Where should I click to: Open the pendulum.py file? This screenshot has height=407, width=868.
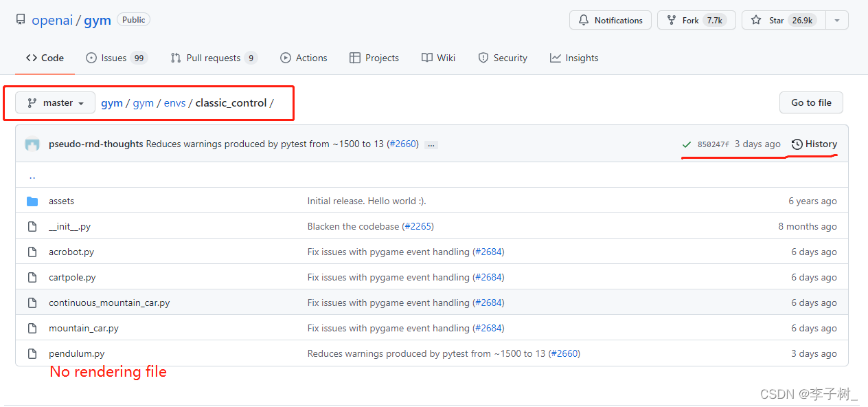coord(77,353)
